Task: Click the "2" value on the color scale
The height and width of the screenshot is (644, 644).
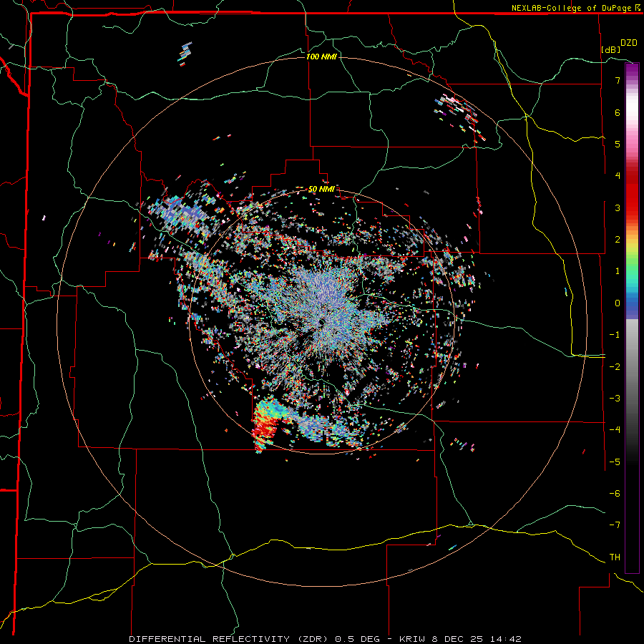Action: pyautogui.click(x=618, y=240)
